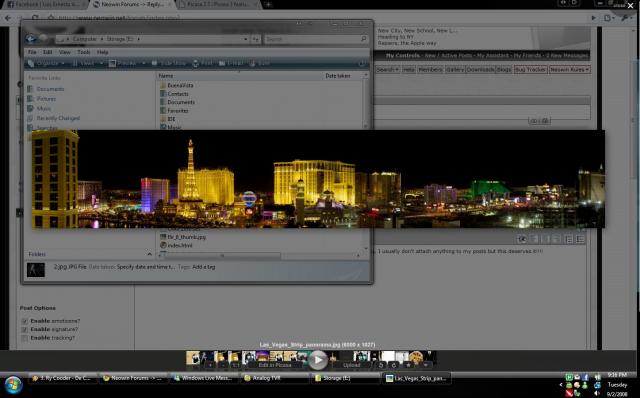Click Print in Explorer toolbar
Viewport: 640px width, 398px height.
coord(203,63)
